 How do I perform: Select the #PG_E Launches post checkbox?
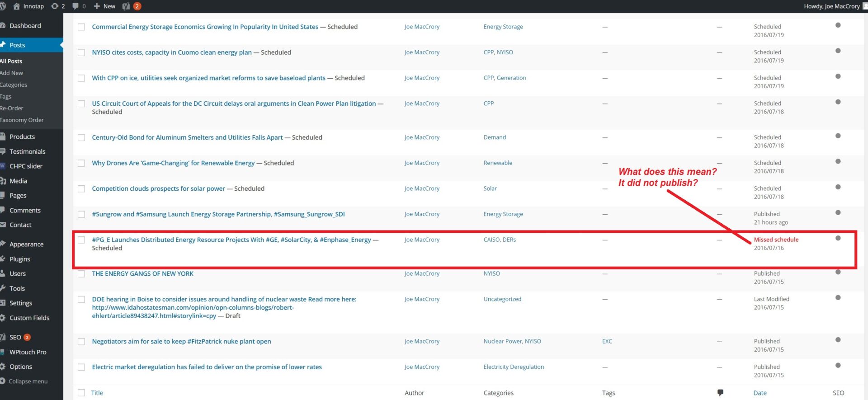[81, 240]
